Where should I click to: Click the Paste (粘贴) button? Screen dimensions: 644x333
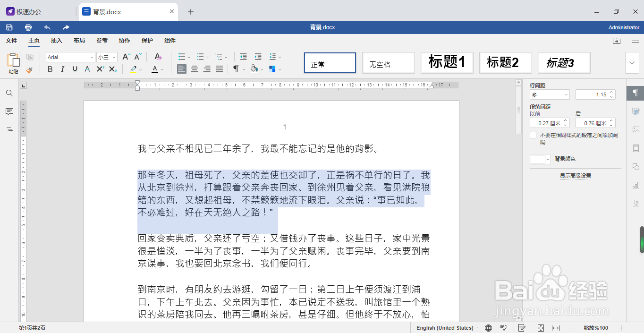[13, 63]
